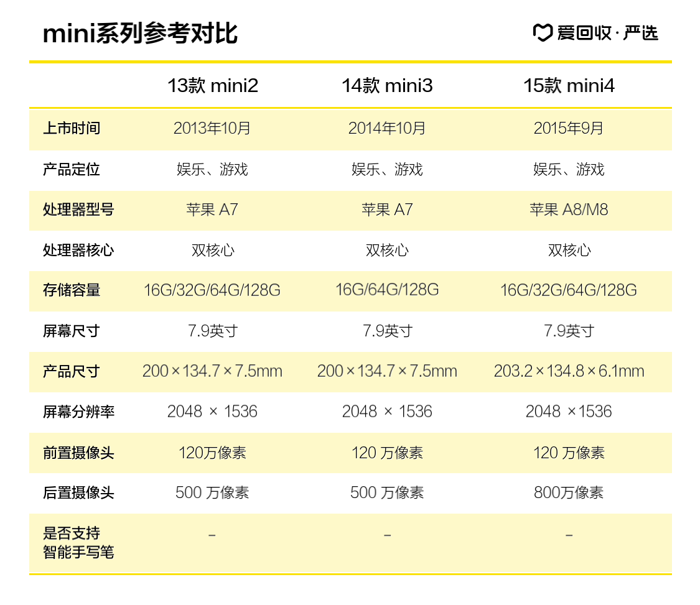The width and height of the screenshot is (700, 605).
Task: Select the 苹果 A8/M8 processor cell
Action: [x=569, y=210]
